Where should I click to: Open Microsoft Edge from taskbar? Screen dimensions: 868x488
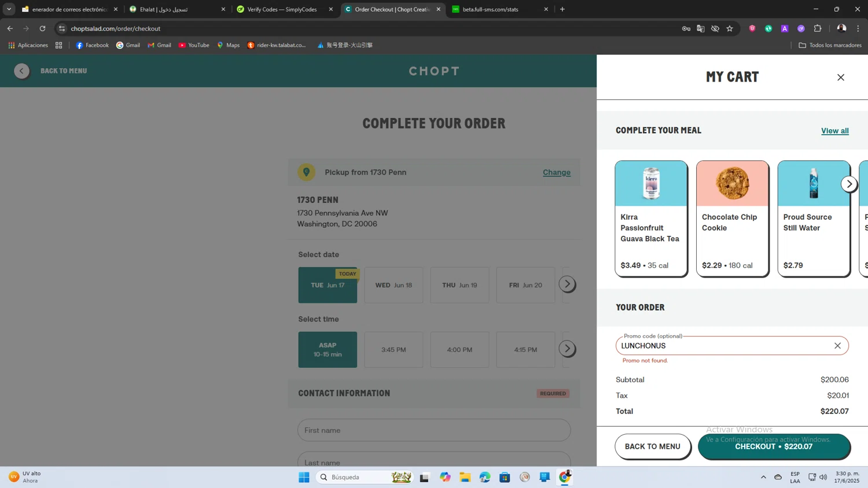click(x=485, y=477)
